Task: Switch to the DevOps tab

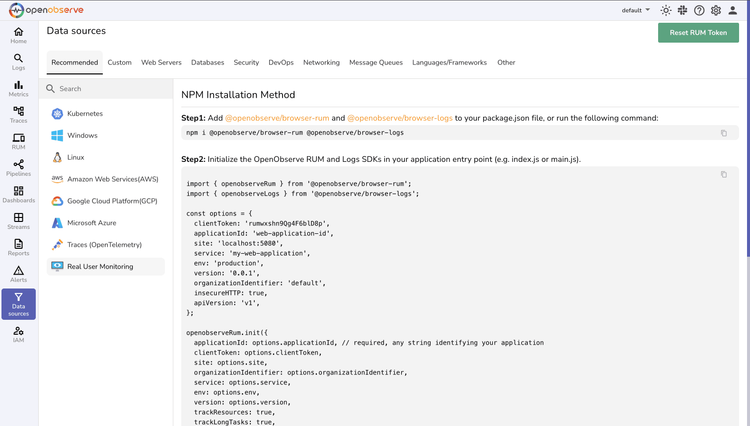Action: click(281, 63)
